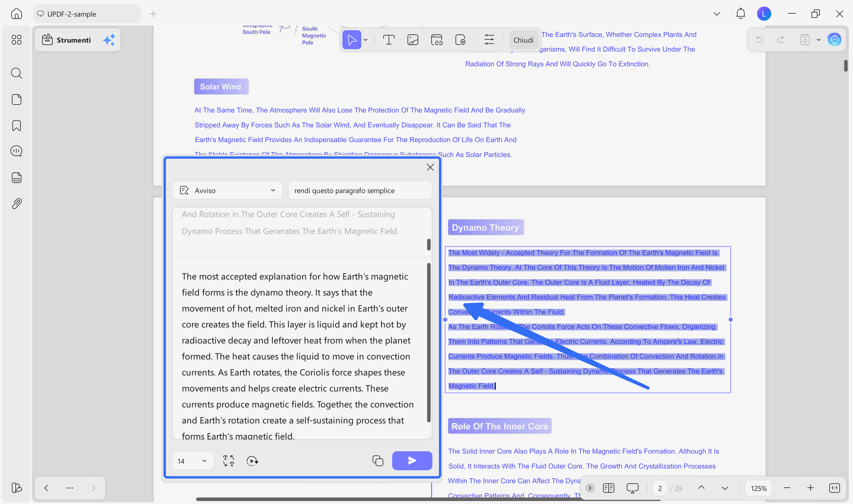Open the page organizer sidebar icon
Viewport: 853px width, 504px height.
[16, 99]
